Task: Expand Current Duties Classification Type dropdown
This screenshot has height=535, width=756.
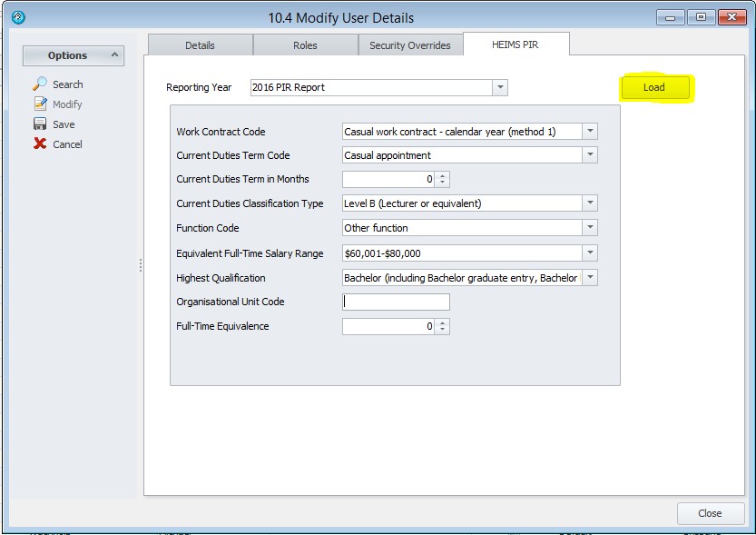Action: pos(590,203)
